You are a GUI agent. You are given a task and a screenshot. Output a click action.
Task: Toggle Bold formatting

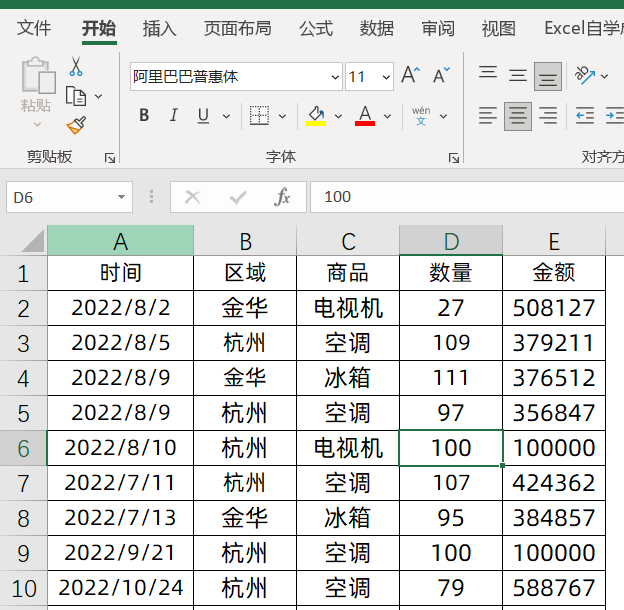(x=144, y=116)
